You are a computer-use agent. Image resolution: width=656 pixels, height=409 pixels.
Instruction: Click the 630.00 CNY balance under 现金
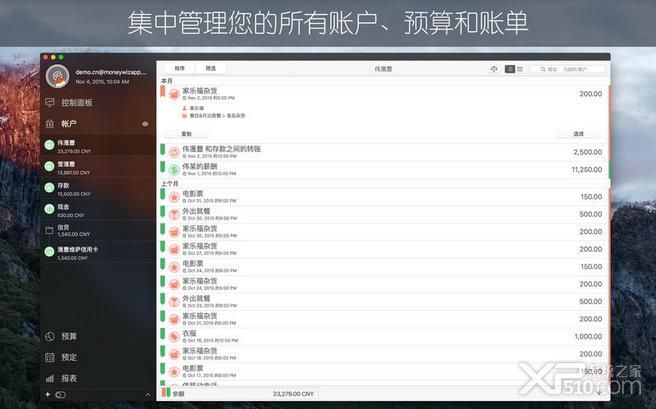71,215
